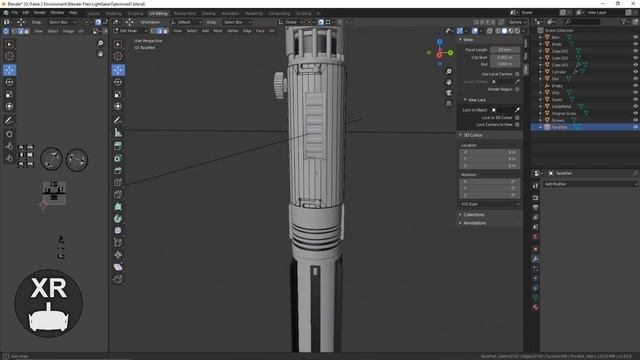640x360 pixels.
Task: Open the outliner filter funnel
Action: click(x=624, y=22)
